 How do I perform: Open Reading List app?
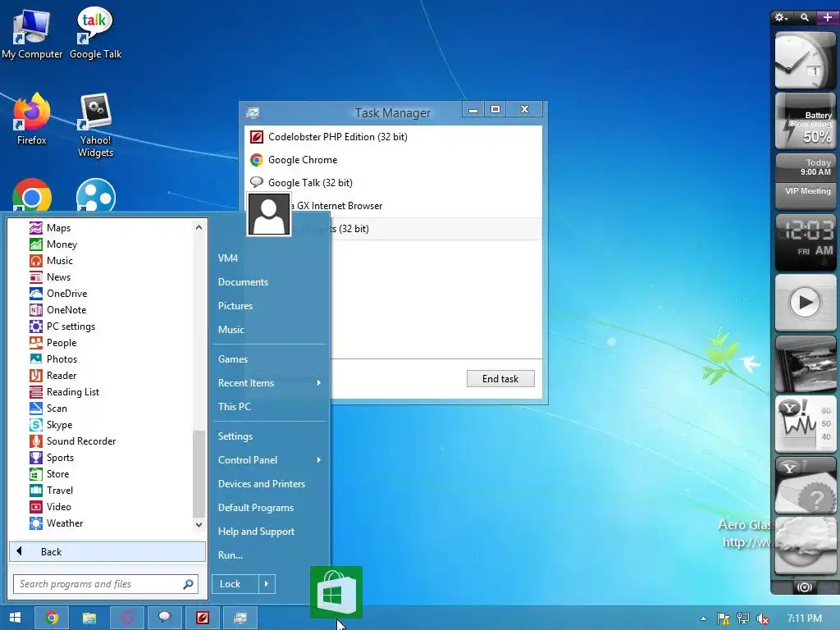click(65, 392)
